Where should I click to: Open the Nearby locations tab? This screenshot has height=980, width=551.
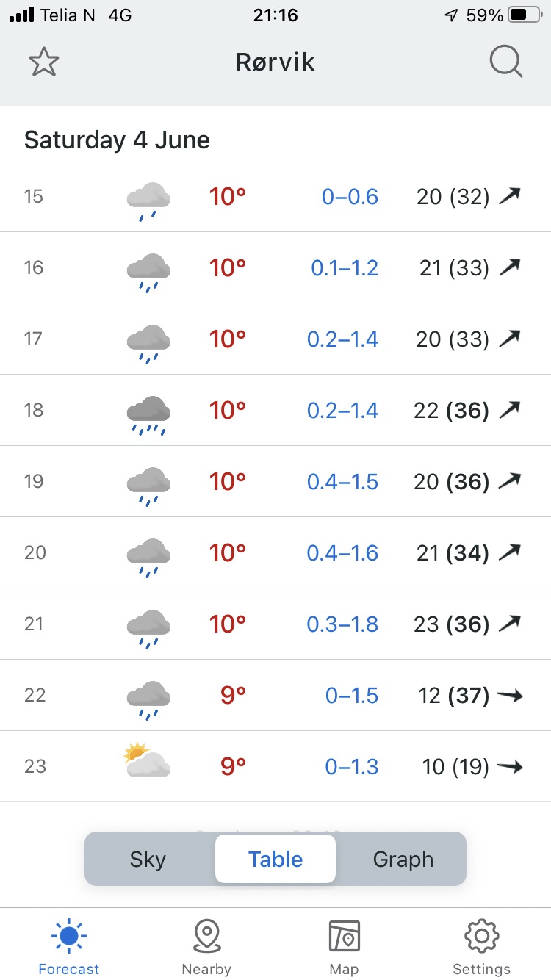click(x=206, y=946)
